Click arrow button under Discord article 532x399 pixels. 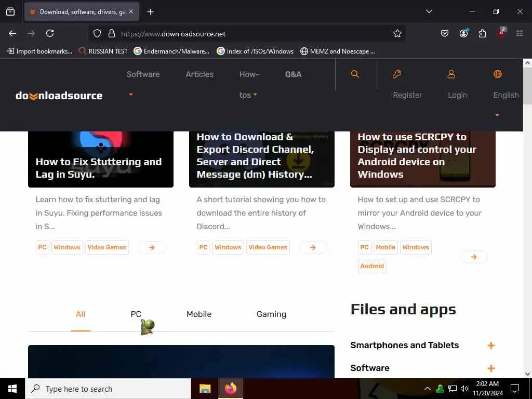(x=313, y=248)
